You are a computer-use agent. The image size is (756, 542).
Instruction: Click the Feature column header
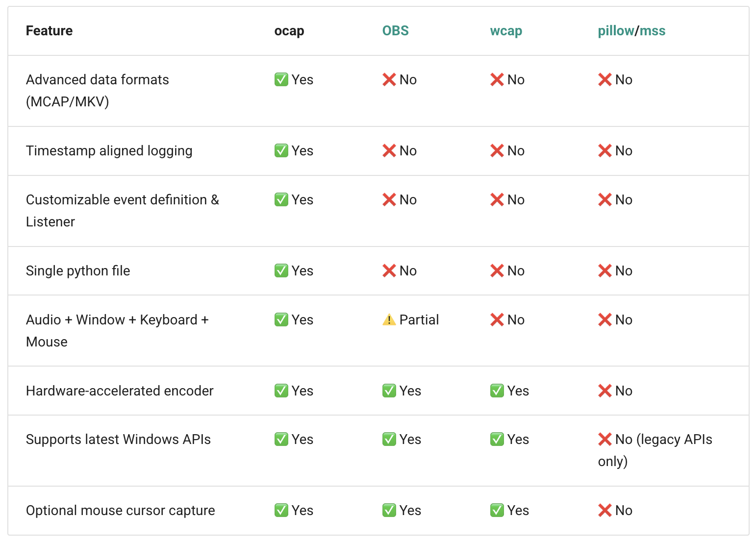(x=49, y=31)
